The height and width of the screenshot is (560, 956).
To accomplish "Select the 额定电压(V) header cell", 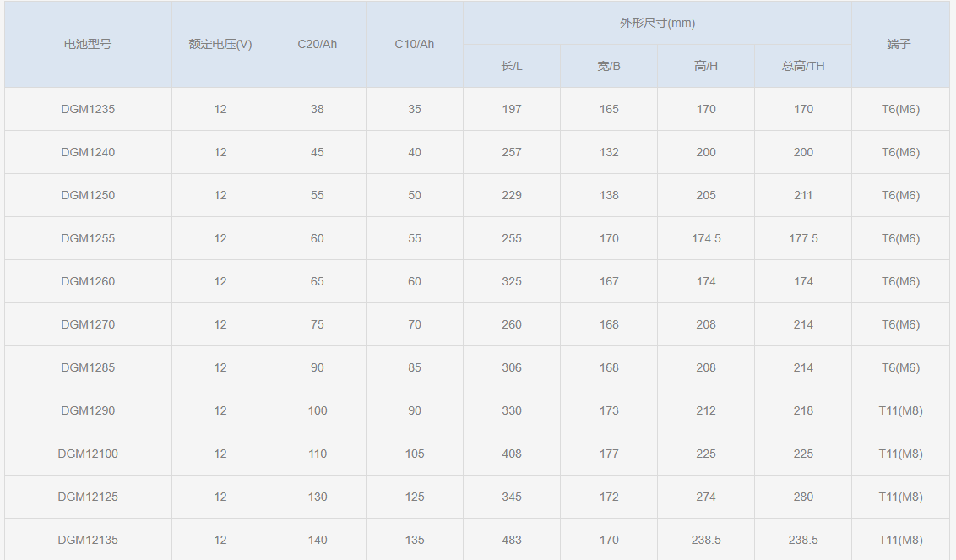I will click(220, 44).
